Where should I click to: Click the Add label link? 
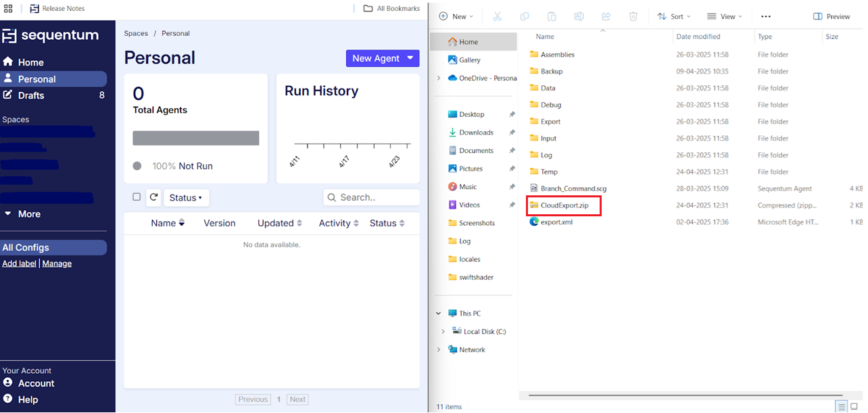[x=19, y=264]
